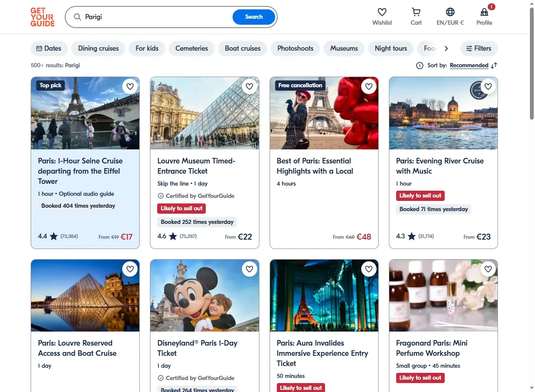The width and height of the screenshot is (535, 392).
Task: Open the Filters button
Action: (479, 49)
